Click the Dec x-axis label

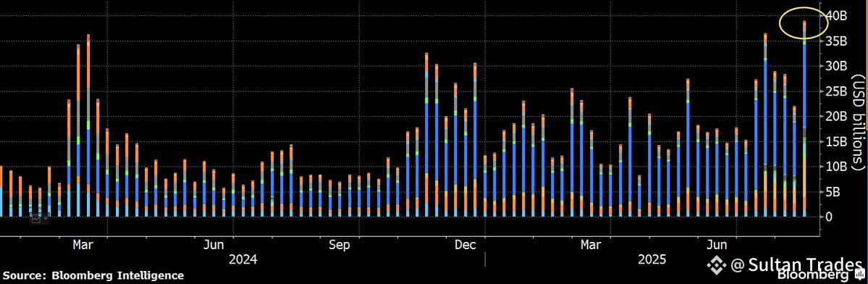tap(466, 244)
